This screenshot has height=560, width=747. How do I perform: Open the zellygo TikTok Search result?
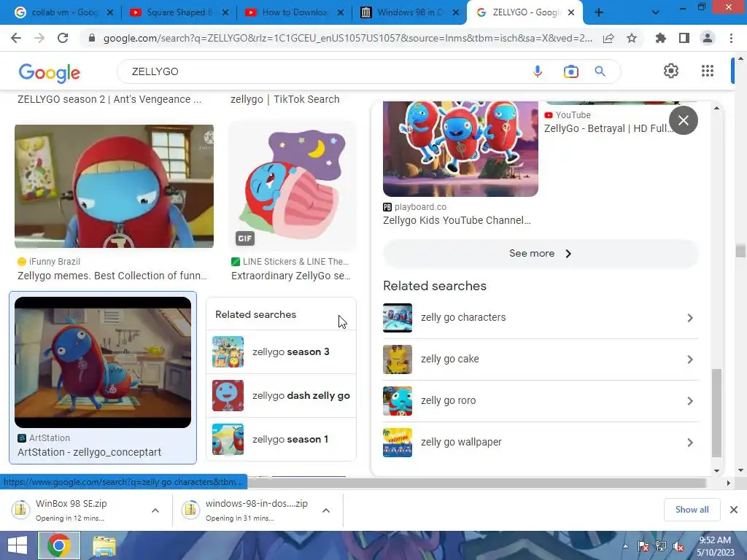(x=285, y=99)
